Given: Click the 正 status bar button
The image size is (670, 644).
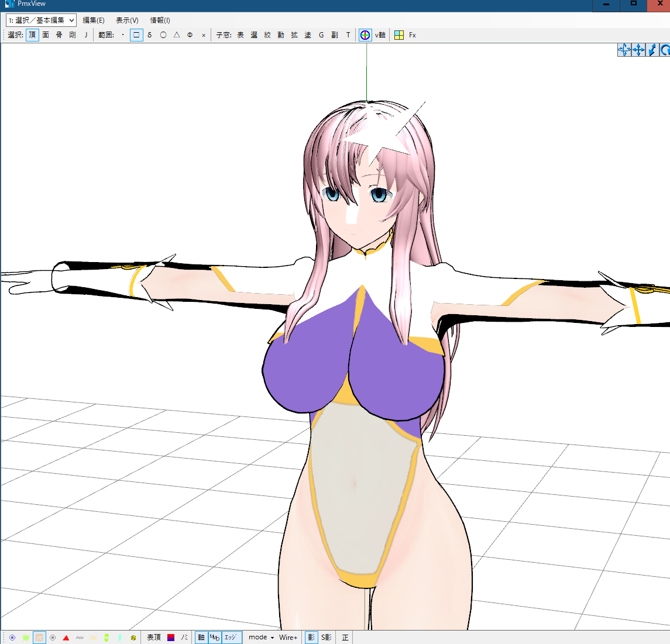Looking at the screenshot, I should point(345,638).
